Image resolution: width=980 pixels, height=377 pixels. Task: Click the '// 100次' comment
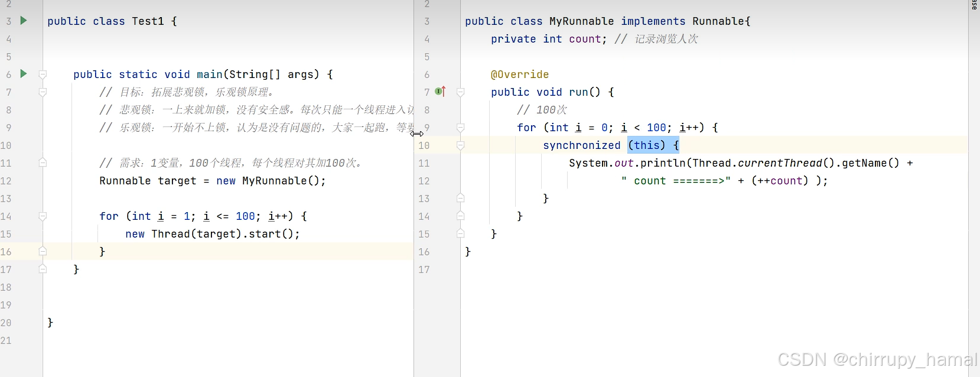tap(542, 110)
